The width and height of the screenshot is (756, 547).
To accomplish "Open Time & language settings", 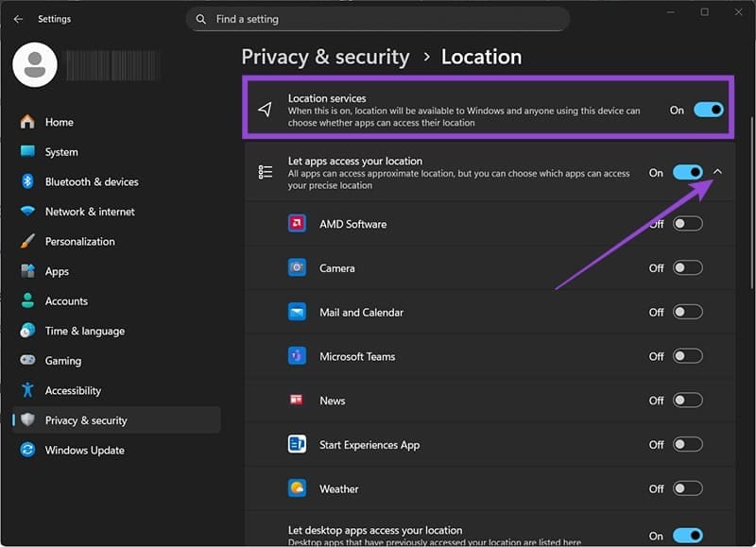I will point(116,331).
